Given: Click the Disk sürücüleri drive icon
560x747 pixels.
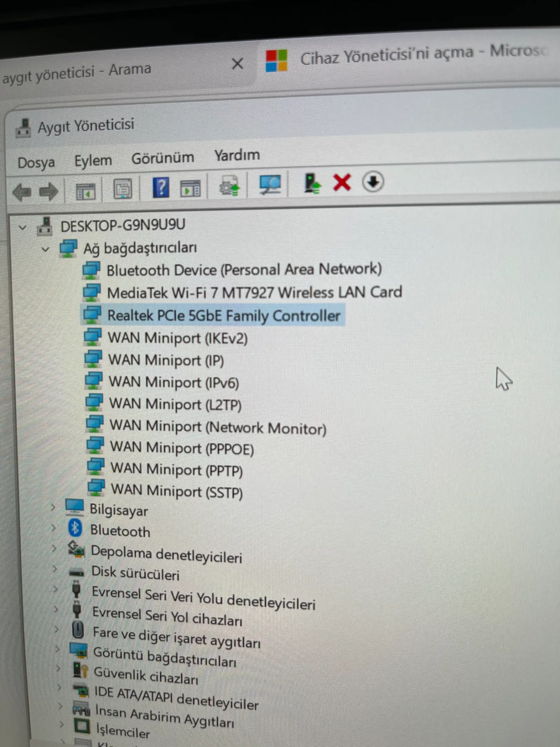Looking at the screenshot, I should coord(77,572).
